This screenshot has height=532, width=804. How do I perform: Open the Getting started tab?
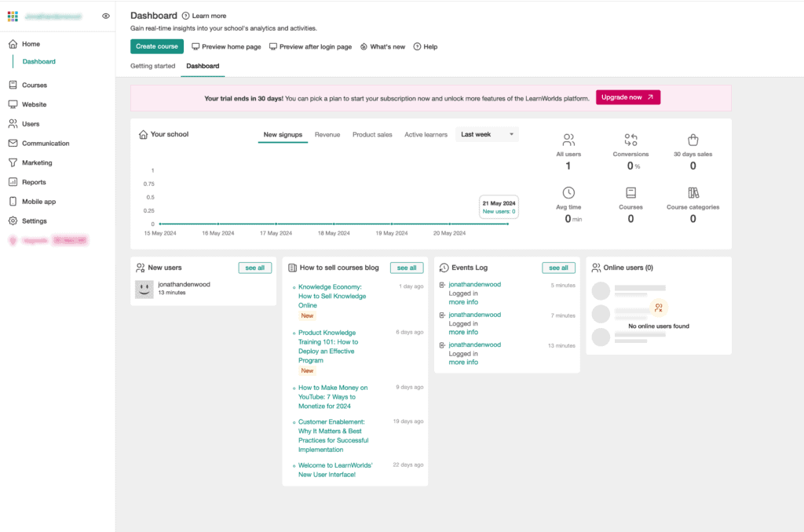point(152,66)
